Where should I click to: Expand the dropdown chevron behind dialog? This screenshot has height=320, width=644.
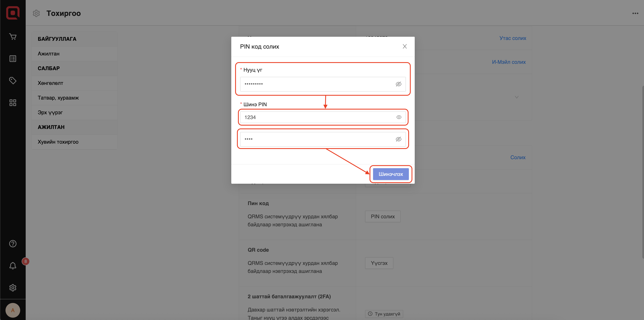click(x=516, y=97)
